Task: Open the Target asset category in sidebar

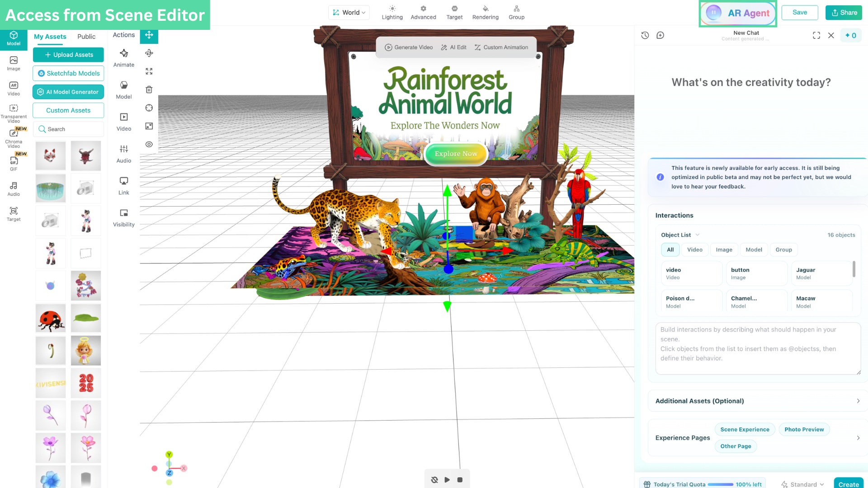Action: point(14,214)
